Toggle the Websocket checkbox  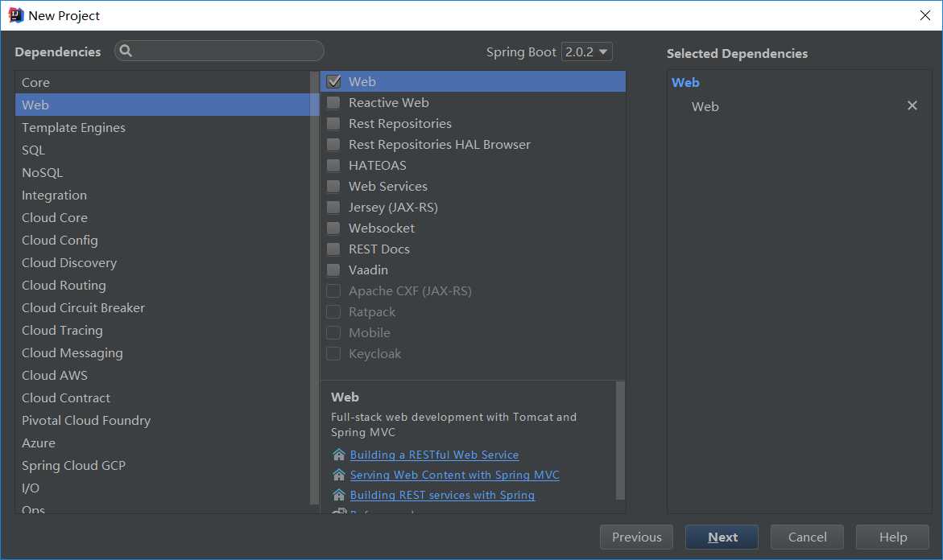tap(333, 229)
